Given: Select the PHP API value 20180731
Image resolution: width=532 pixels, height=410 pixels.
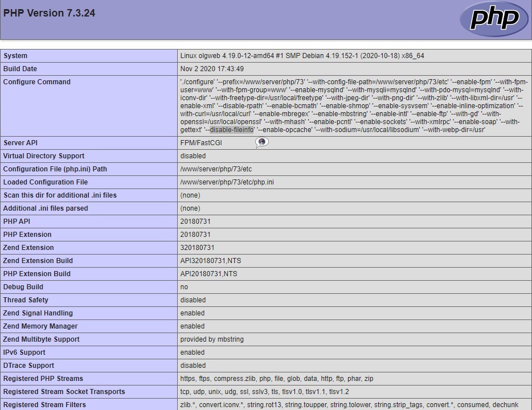Looking at the screenshot, I should coord(195,222).
